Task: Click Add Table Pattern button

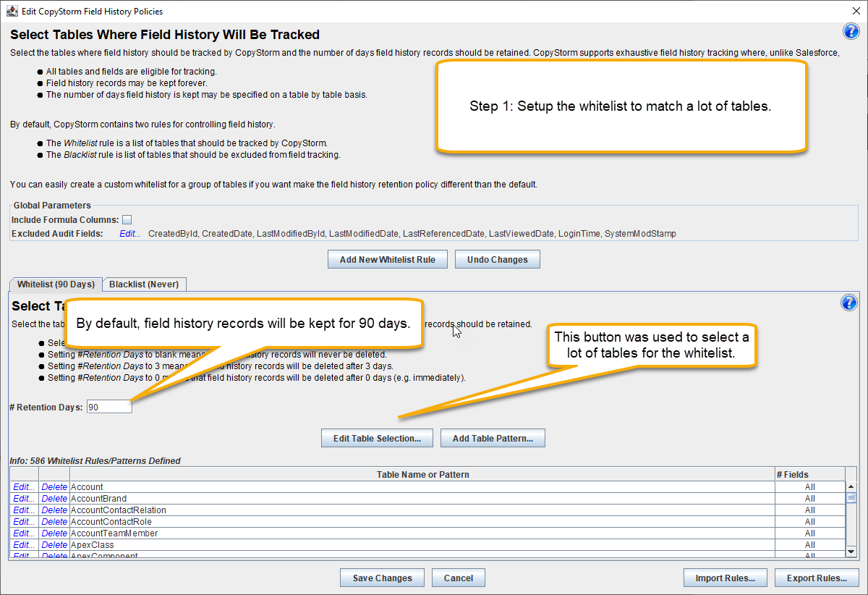Action: coord(493,438)
